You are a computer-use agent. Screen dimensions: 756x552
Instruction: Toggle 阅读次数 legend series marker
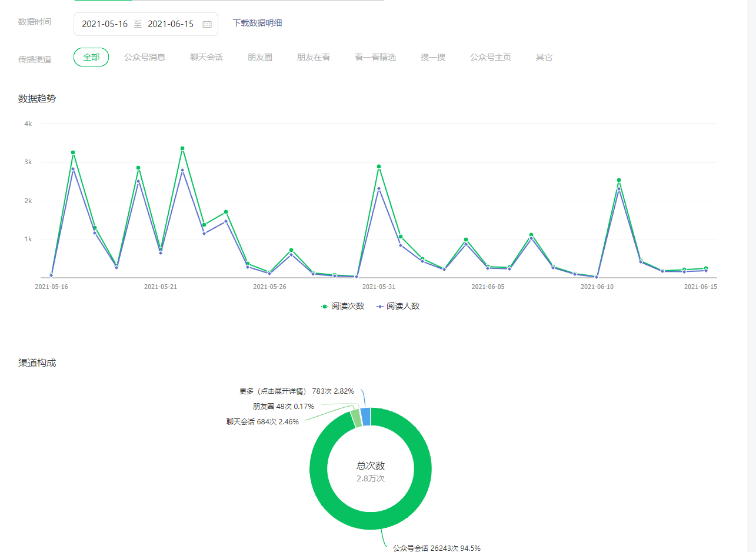click(324, 306)
